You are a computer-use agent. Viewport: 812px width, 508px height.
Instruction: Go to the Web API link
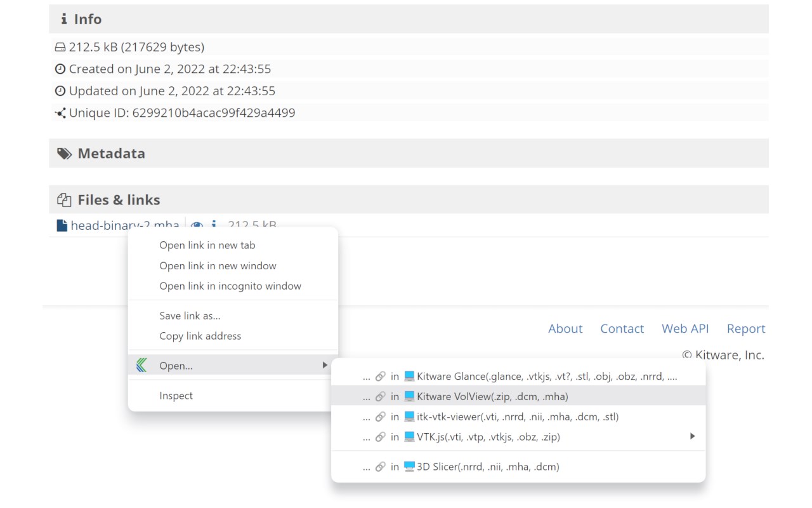tap(685, 329)
